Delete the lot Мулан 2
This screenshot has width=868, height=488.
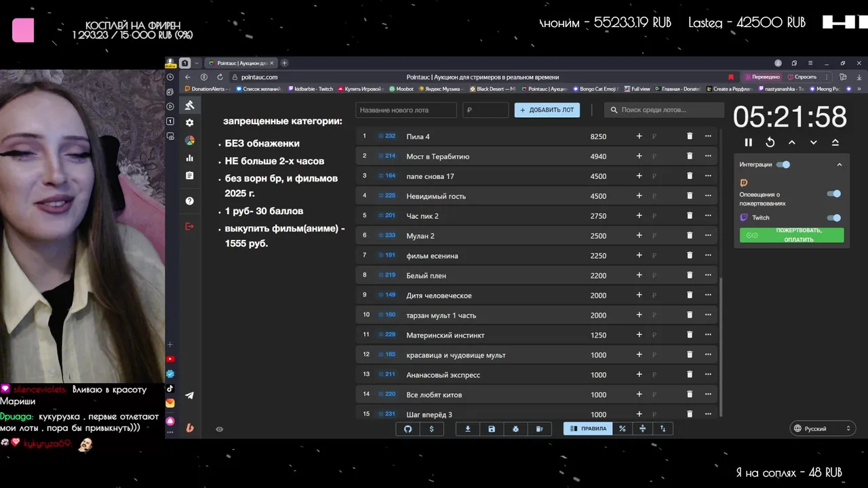[690, 235]
